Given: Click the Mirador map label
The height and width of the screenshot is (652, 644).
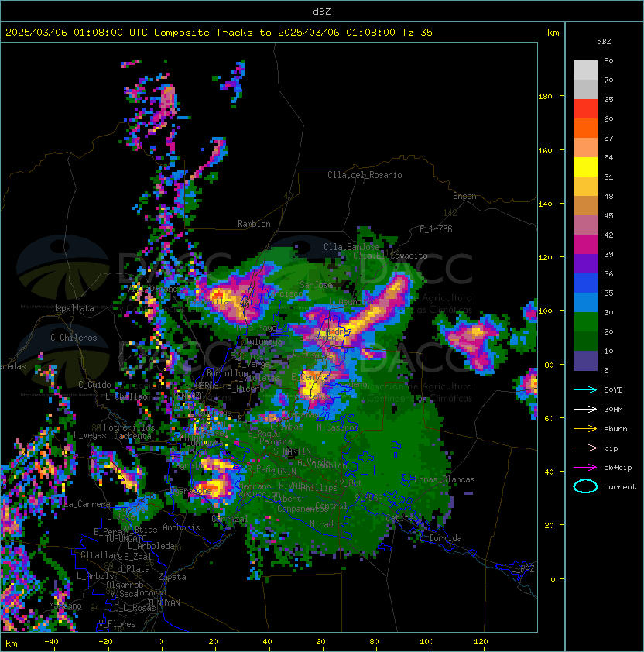Looking at the screenshot, I should (x=327, y=524).
